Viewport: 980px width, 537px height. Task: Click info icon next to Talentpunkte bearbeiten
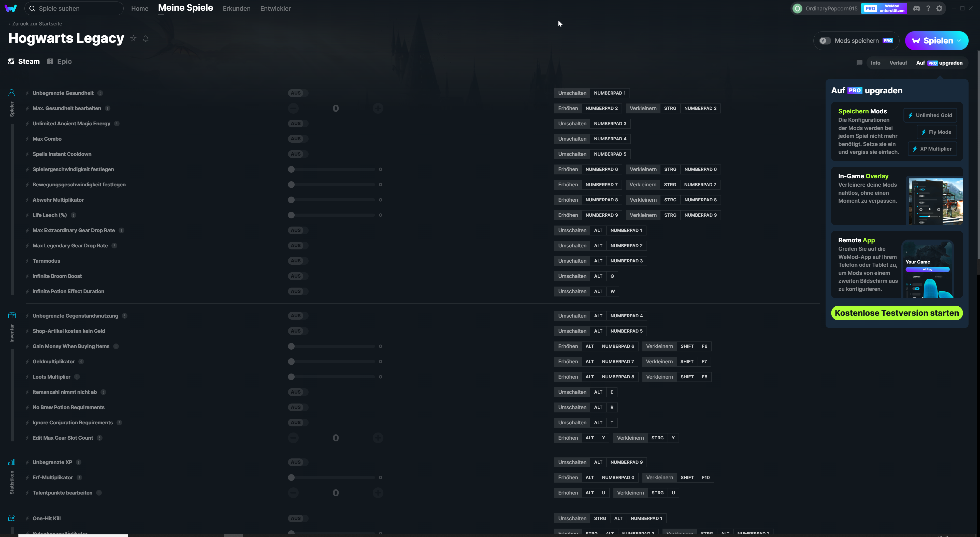(x=99, y=493)
